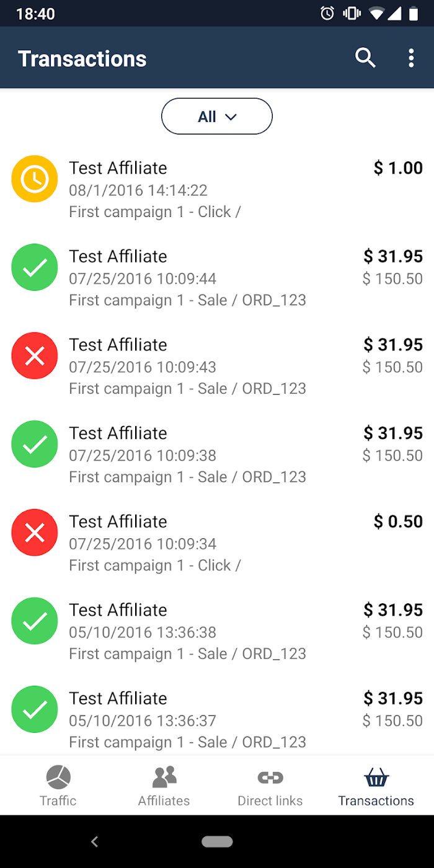Tap green approved icon for 10:09:38 transaction

[35, 444]
